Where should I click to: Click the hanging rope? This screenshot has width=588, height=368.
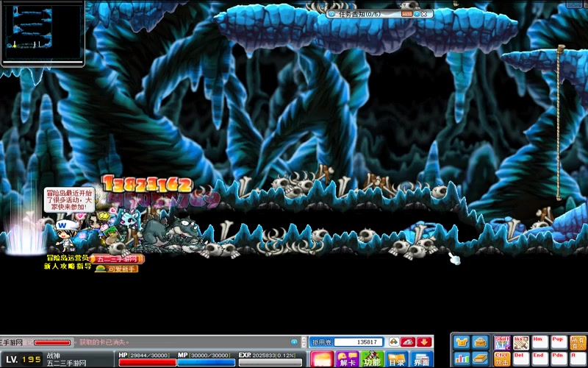pos(559,122)
